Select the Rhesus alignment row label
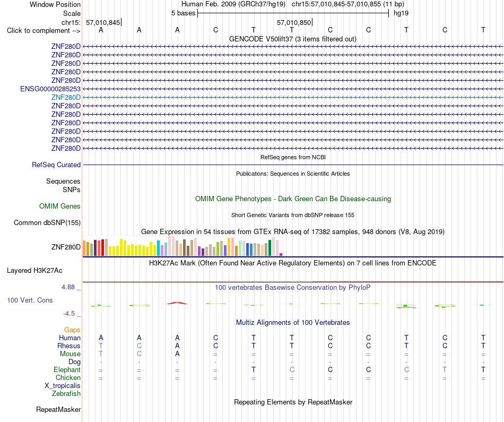This screenshot has width=504, height=422. click(x=69, y=346)
